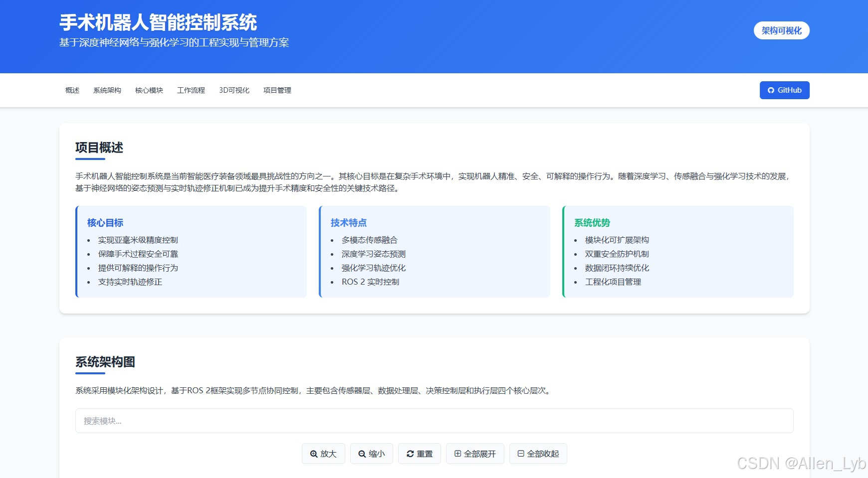The width and height of the screenshot is (868, 478).
Task: Collapse all modules using 全部收起
Action: click(x=538, y=454)
